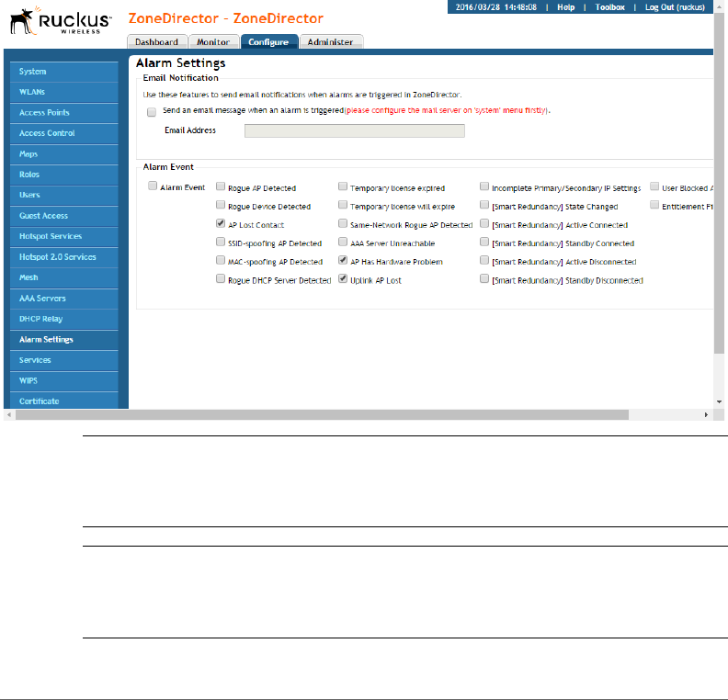Image resolution: width=728 pixels, height=700 pixels.
Task: Check Incomplete Primary/Secondary IP Settings alarm
Action: click(x=484, y=186)
